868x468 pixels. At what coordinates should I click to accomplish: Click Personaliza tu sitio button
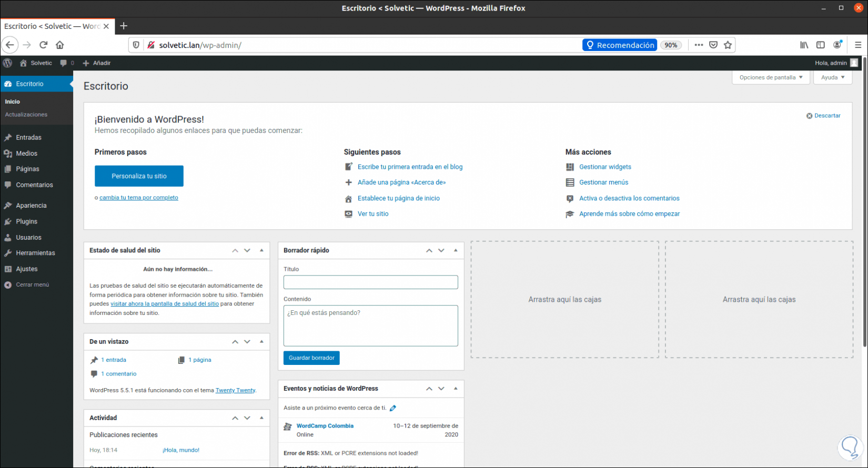[x=139, y=176]
